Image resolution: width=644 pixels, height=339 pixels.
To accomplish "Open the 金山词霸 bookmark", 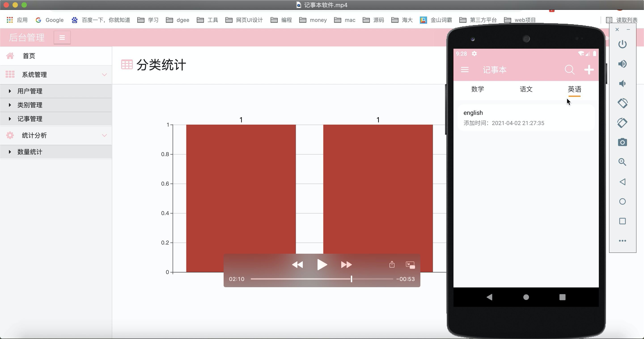I will [x=436, y=20].
